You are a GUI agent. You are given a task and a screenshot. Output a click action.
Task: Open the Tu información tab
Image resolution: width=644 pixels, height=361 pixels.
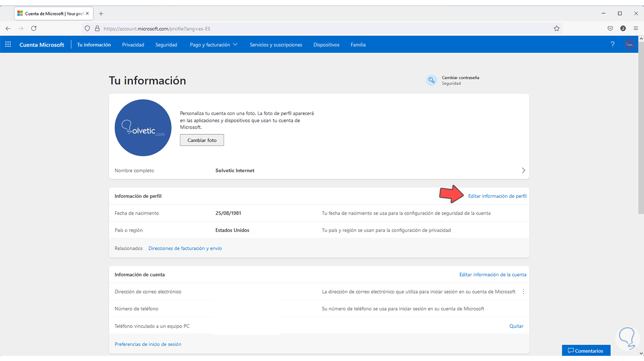[94, 45]
